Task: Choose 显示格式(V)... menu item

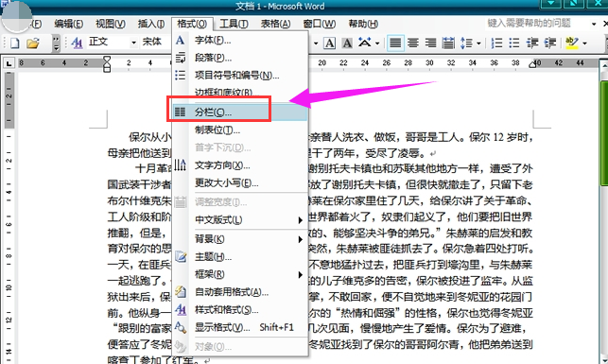Action: point(240,327)
